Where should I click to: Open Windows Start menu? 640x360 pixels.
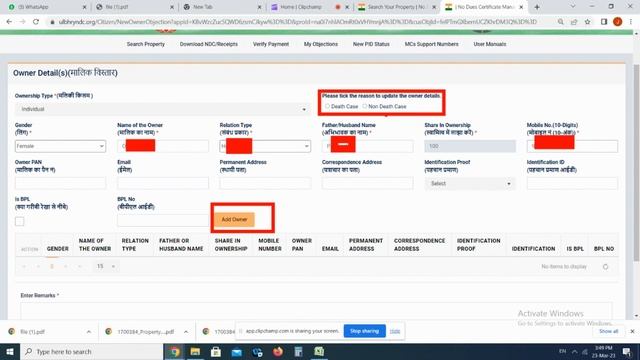point(10,351)
